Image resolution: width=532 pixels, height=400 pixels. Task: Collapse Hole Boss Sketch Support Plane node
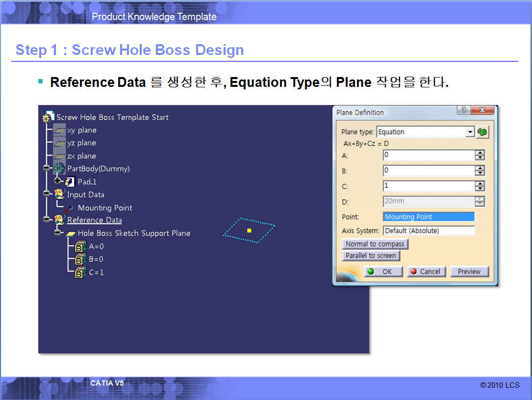coord(58,232)
